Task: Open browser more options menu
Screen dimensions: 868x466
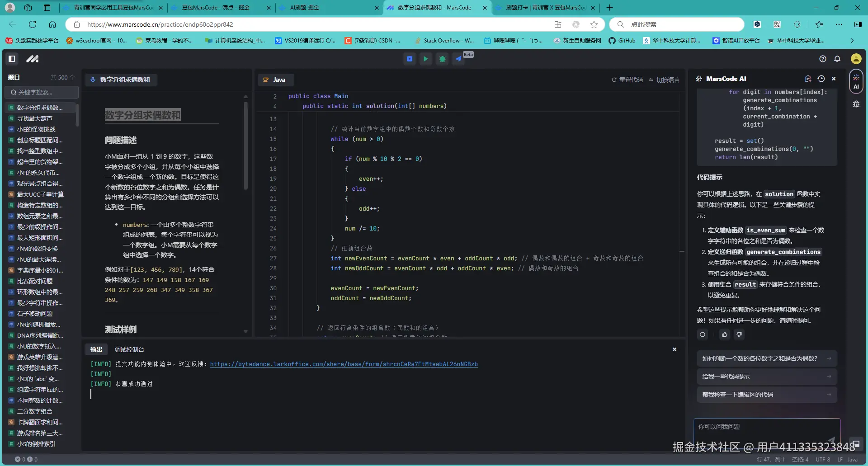Action: coord(839,24)
